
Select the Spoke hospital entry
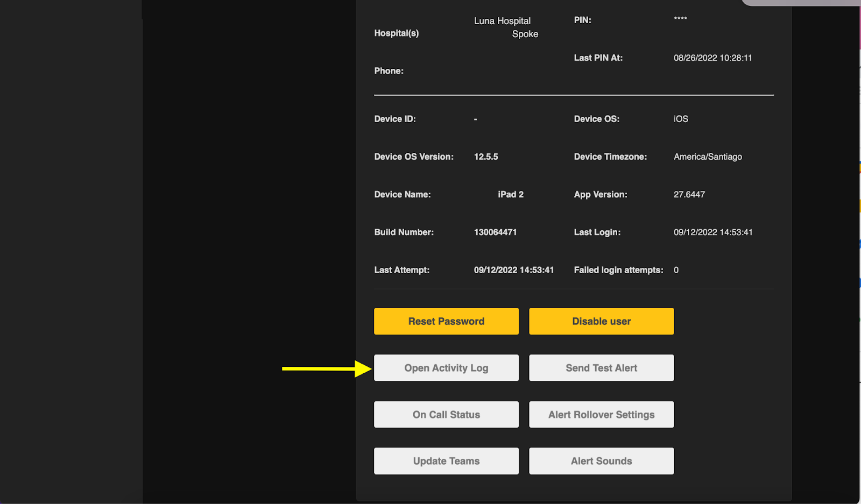tap(525, 34)
